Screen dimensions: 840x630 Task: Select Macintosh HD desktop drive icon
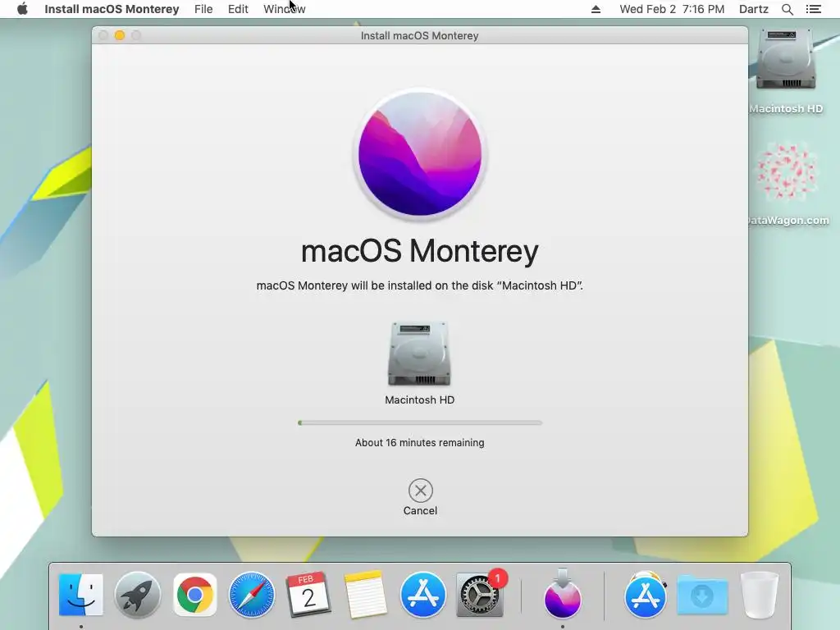tap(786, 59)
